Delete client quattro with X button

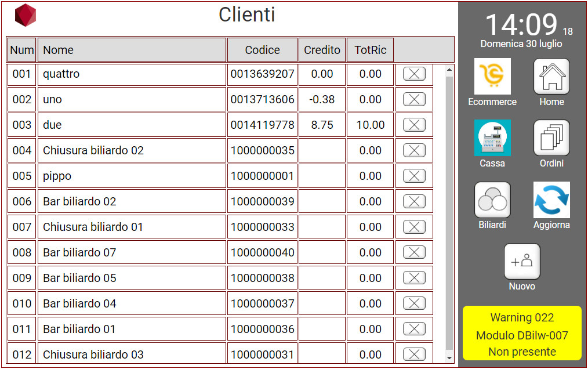point(414,74)
